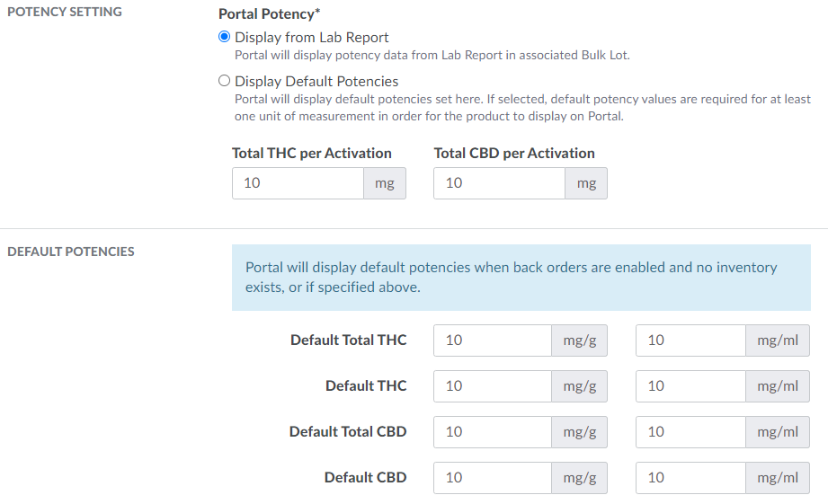Click mg unit label beside Total CBD
This screenshot has width=828, height=504.
tap(586, 183)
